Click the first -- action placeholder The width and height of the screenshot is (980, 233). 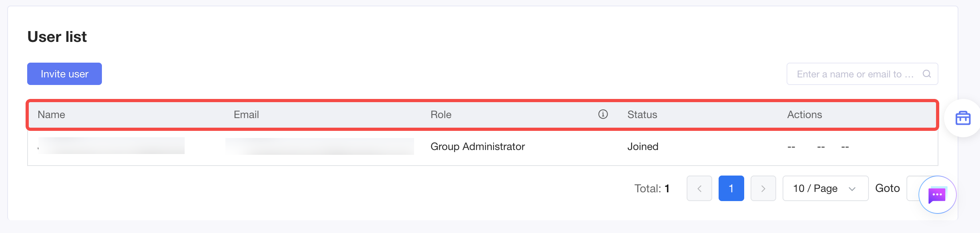pyautogui.click(x=791, y=147)
